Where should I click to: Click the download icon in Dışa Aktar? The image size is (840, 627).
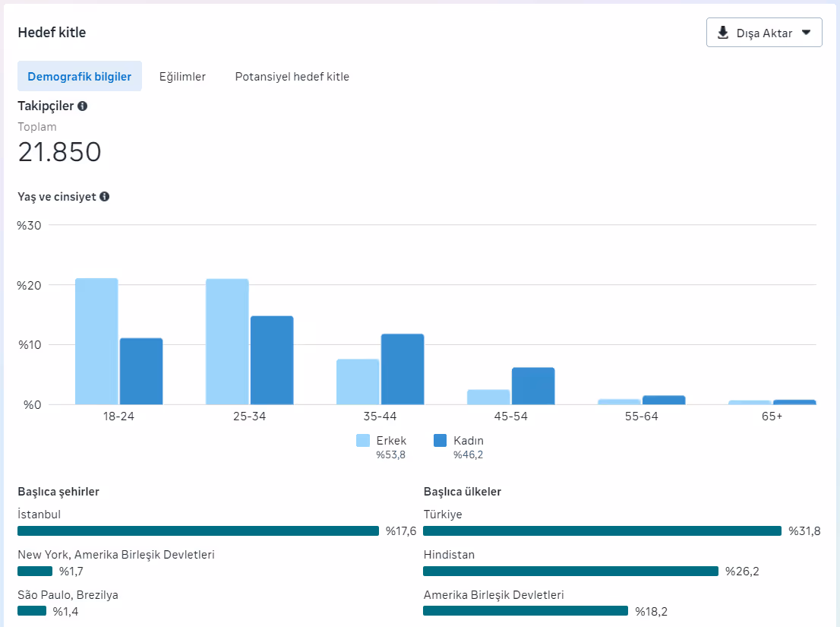click(x=723, y=32)
